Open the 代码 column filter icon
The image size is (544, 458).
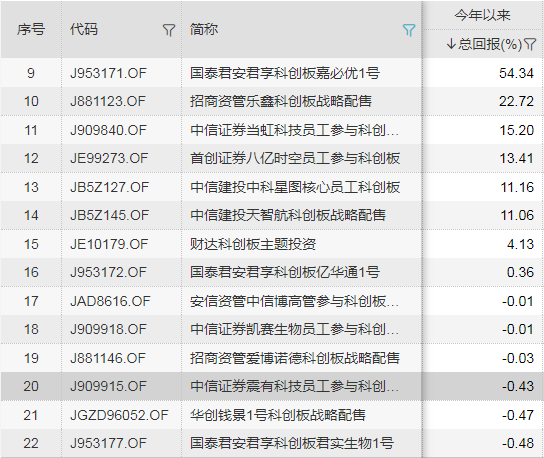pyautogui.click(x=169, y=30)
